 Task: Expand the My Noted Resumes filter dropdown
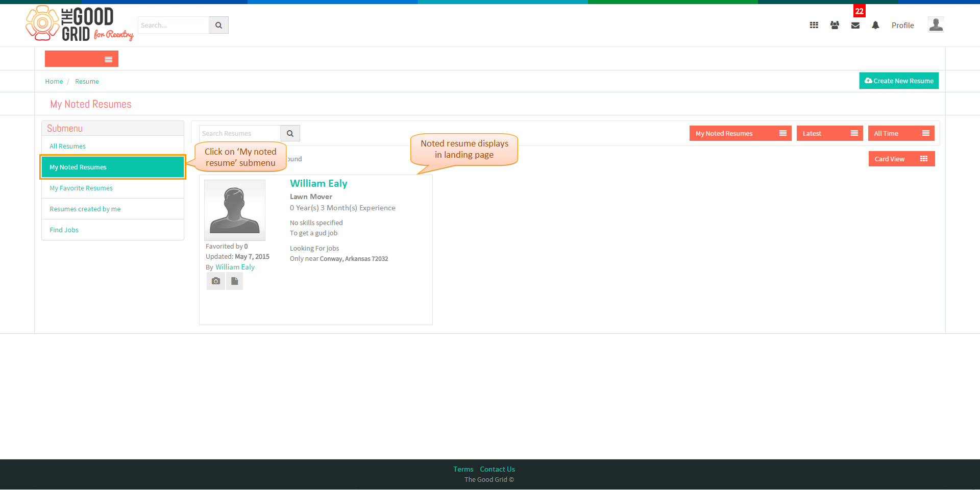pyautogui.click(x=740, y=133)
